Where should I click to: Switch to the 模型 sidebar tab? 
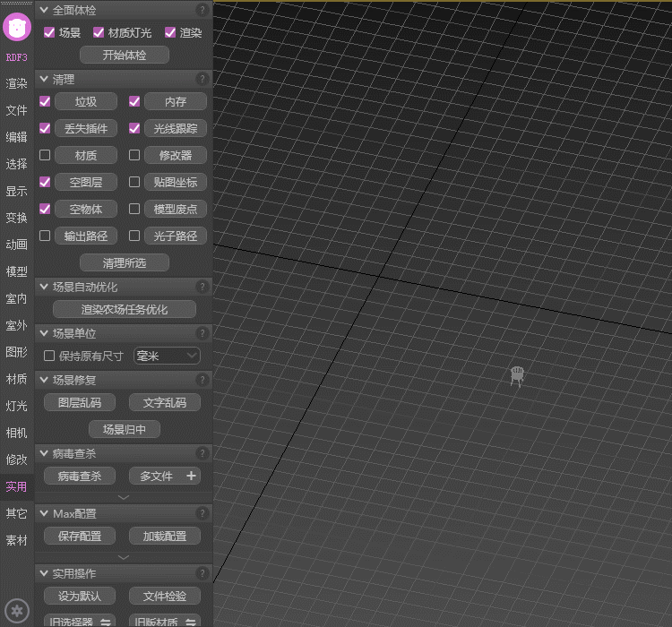(17, 271)
